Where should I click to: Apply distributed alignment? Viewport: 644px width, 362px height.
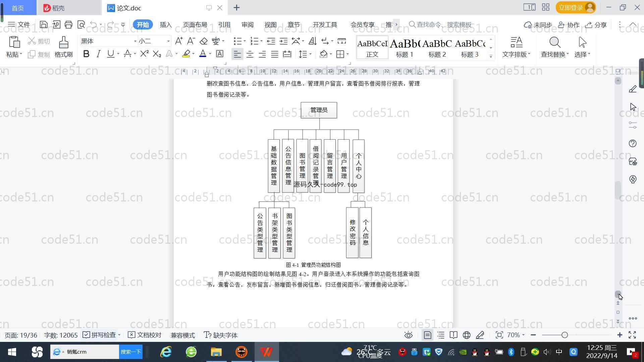coord(287,54)
